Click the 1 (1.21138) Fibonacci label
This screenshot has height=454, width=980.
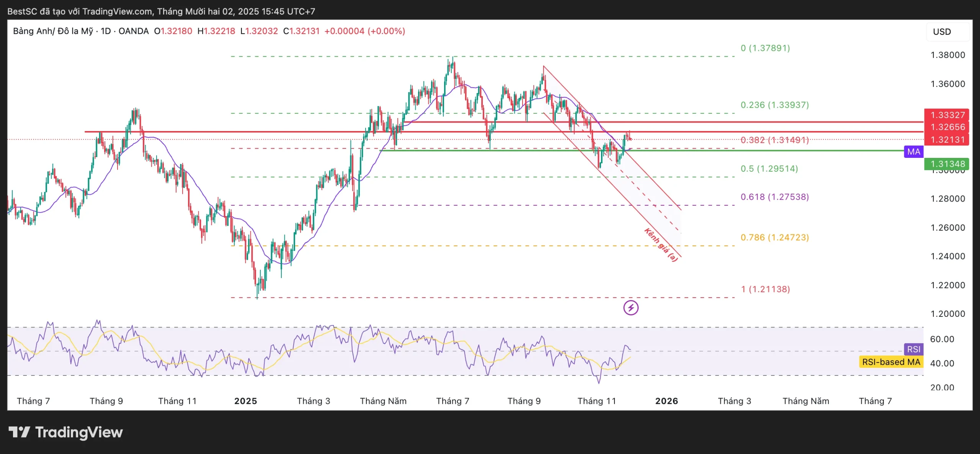coord(765,289)
